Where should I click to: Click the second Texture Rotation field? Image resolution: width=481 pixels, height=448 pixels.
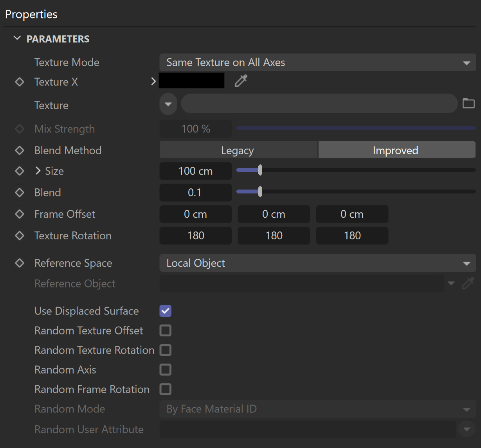pos(274,236)
